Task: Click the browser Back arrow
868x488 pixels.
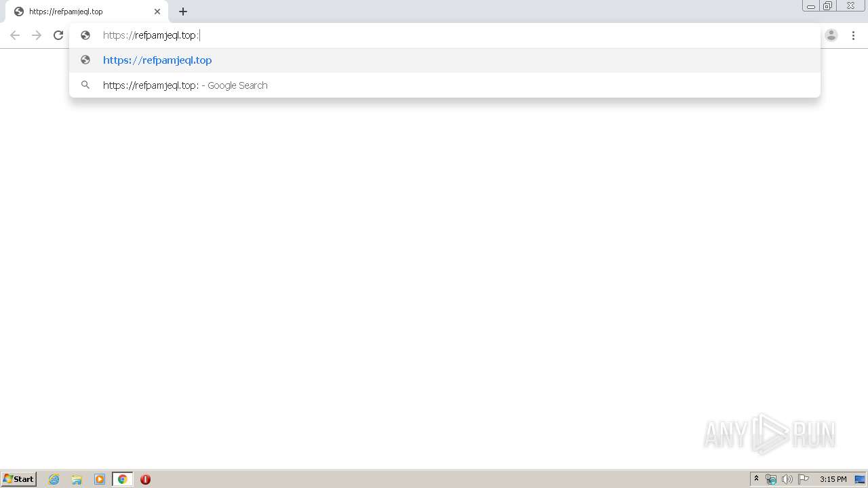Action: (x=15, y=35)
